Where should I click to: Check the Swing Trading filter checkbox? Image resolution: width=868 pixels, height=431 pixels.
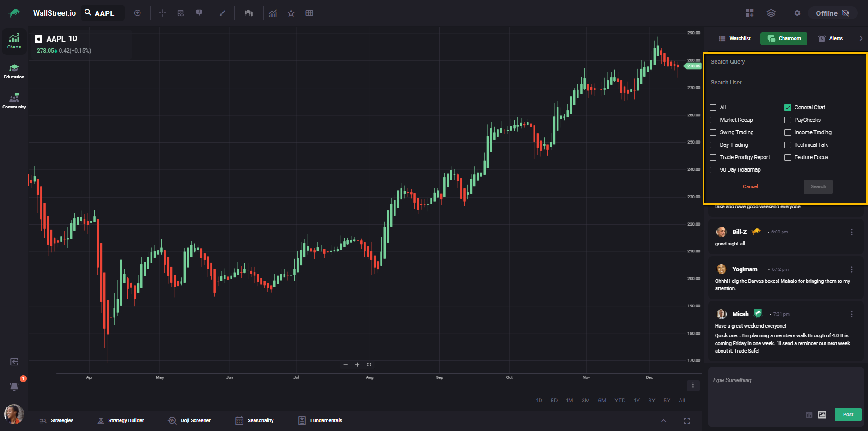tap(713, 132)
